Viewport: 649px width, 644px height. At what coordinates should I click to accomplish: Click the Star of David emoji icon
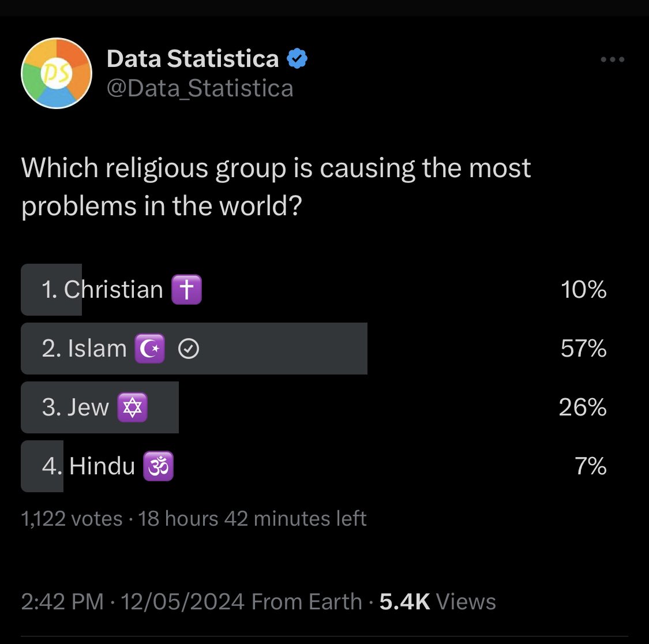click(x=132, y=407)
